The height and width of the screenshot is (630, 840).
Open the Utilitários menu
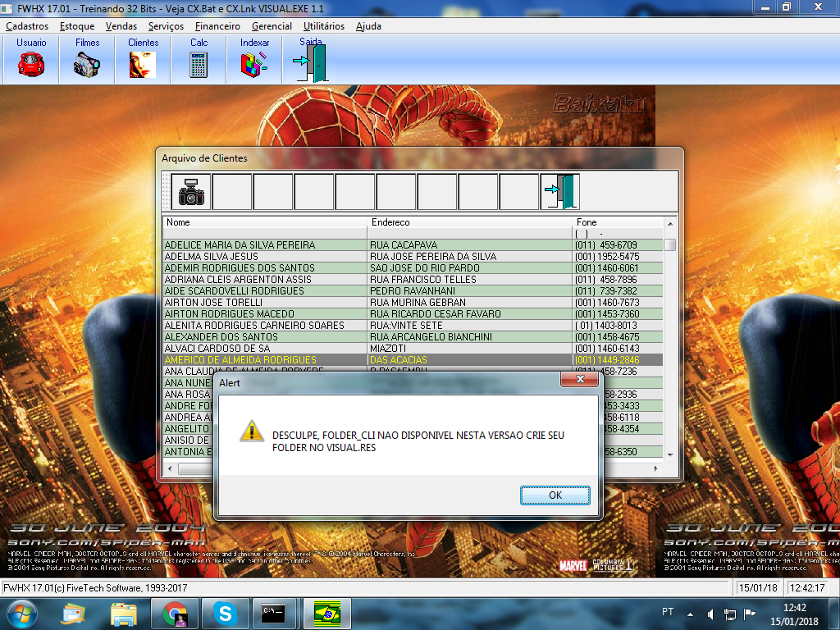pyautogui.click(x=323, y=25)
